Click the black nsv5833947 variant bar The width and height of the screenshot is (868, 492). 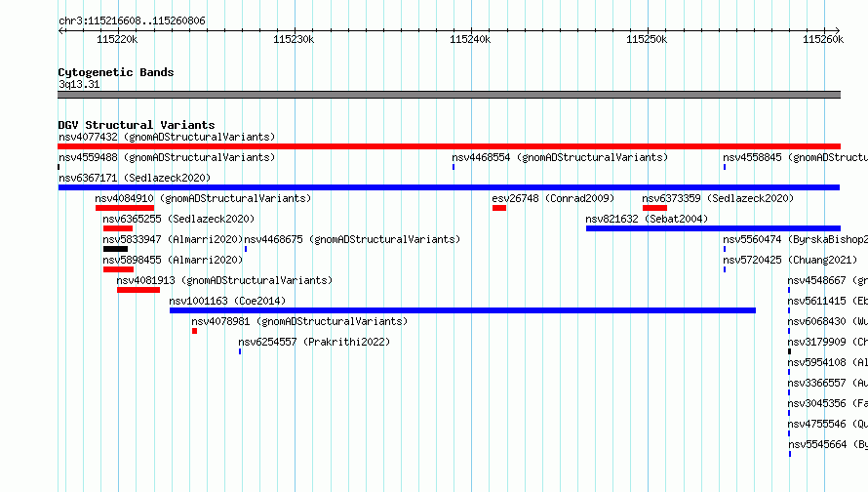(115, 249)
